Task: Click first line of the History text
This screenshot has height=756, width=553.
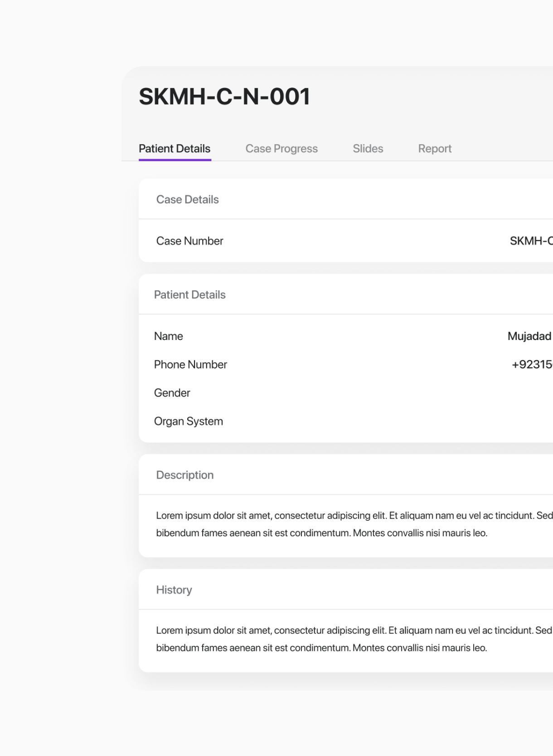Action: click(354, 630)
